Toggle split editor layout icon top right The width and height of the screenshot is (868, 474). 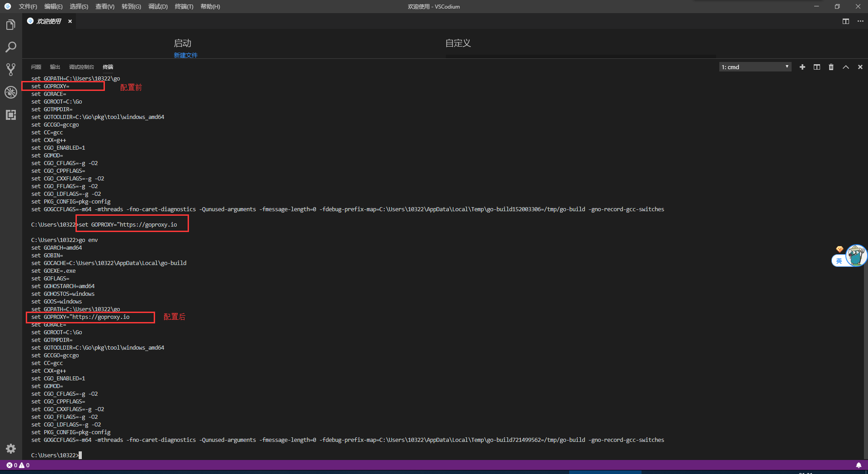846,21
